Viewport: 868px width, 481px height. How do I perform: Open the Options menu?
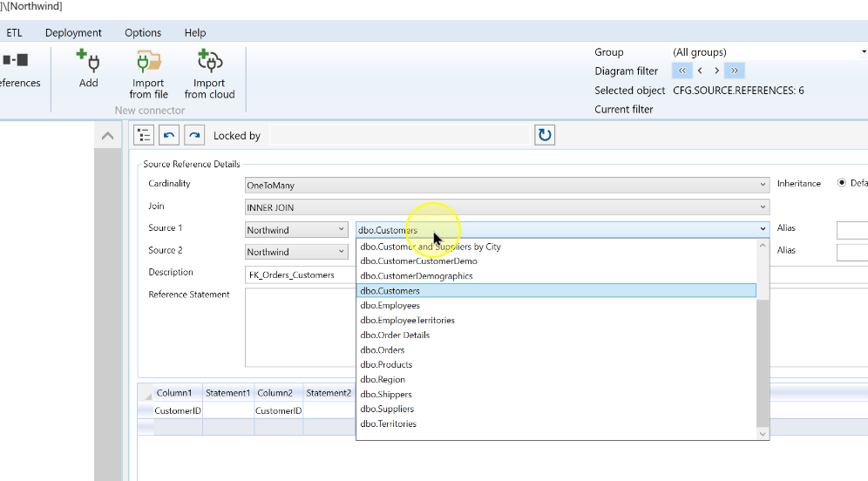point(143,32)
